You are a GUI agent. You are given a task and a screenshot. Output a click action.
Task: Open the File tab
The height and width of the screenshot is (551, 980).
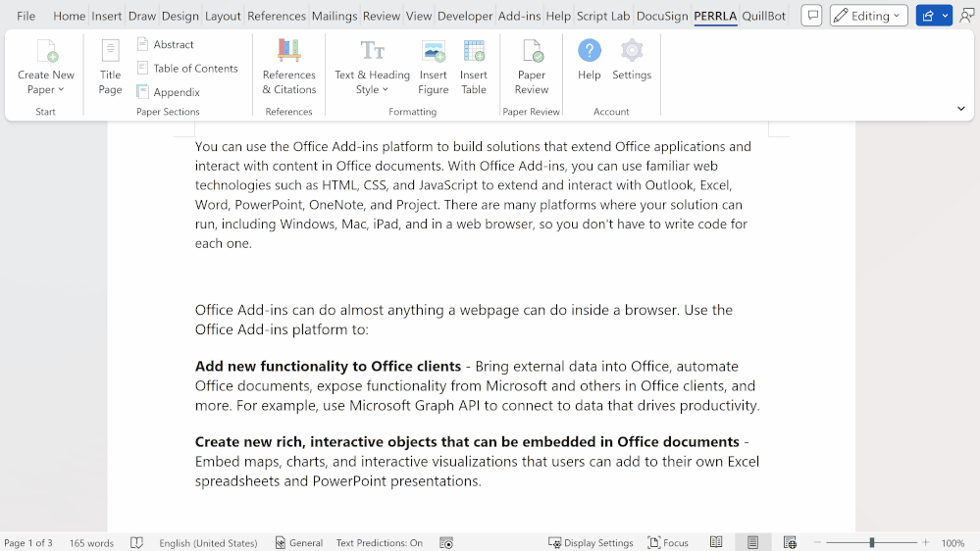(x=26, y=16)
